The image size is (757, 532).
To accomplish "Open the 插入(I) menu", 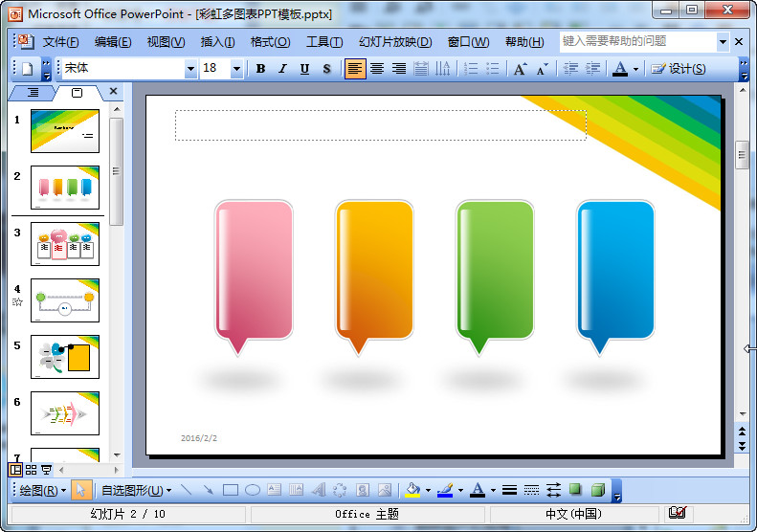I will click(217, 42).
